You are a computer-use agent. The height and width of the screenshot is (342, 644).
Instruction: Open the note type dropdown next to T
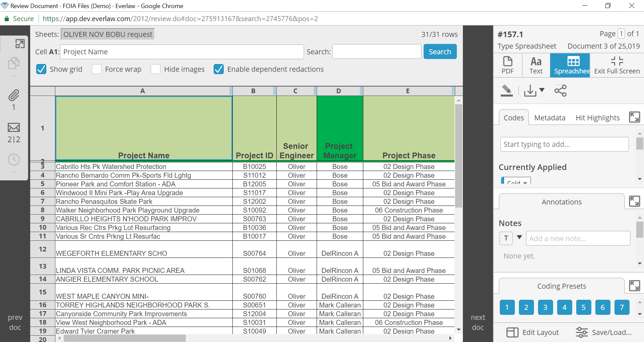pyautogui.click(x=519, y=238)
